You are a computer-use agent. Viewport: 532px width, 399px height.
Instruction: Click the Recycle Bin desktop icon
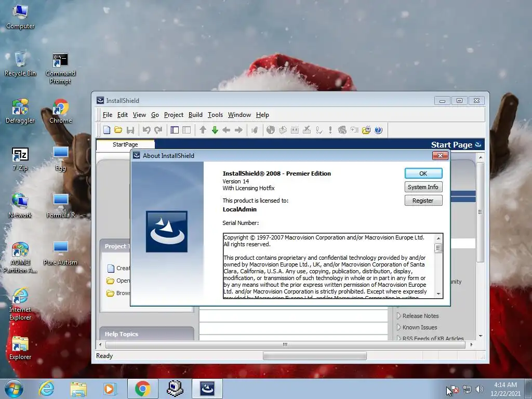coord(20,64)
